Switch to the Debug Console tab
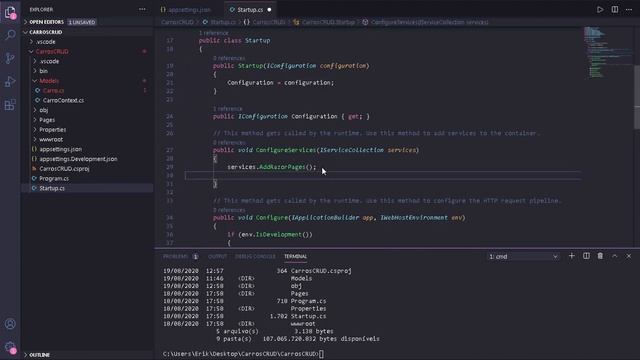640x360 pixels. (255, 256)
